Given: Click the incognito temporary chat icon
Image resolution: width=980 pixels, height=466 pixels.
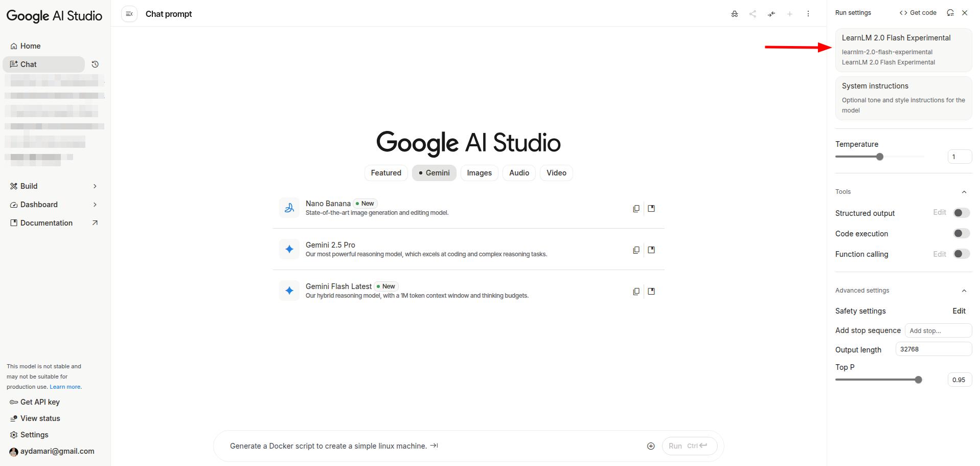Looking at the screenshot, I should point(735,14).
